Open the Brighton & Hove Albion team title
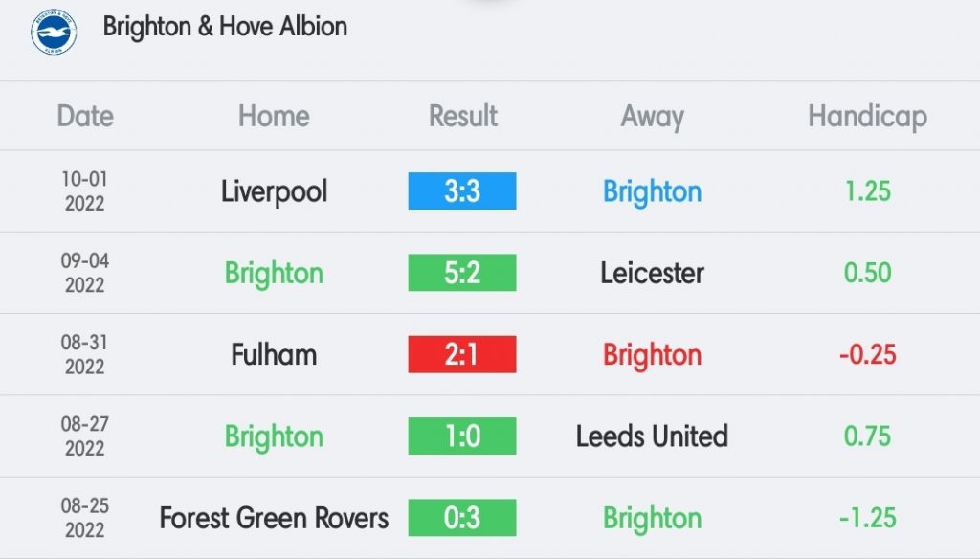This screenshot has width=980, height=559. click(225, 27)
